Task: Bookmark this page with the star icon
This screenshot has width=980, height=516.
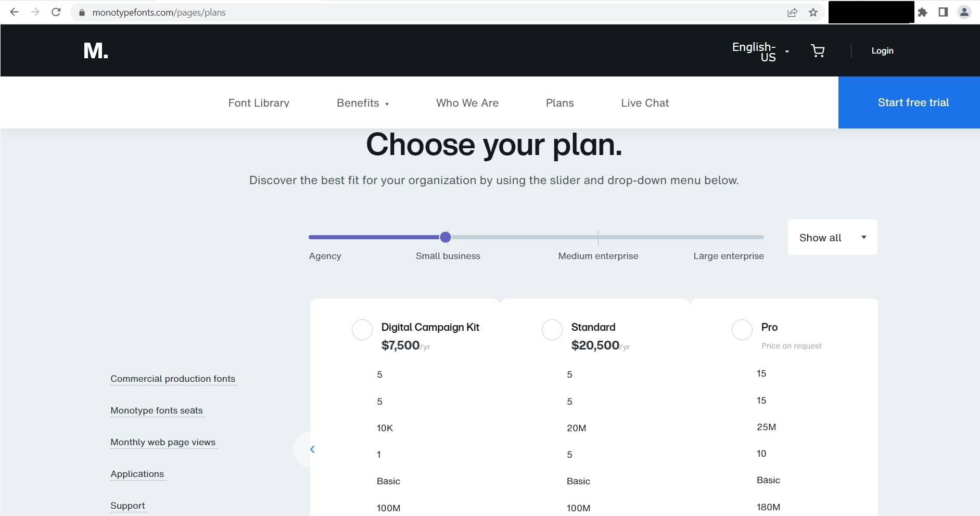Action: click(813, 12)
